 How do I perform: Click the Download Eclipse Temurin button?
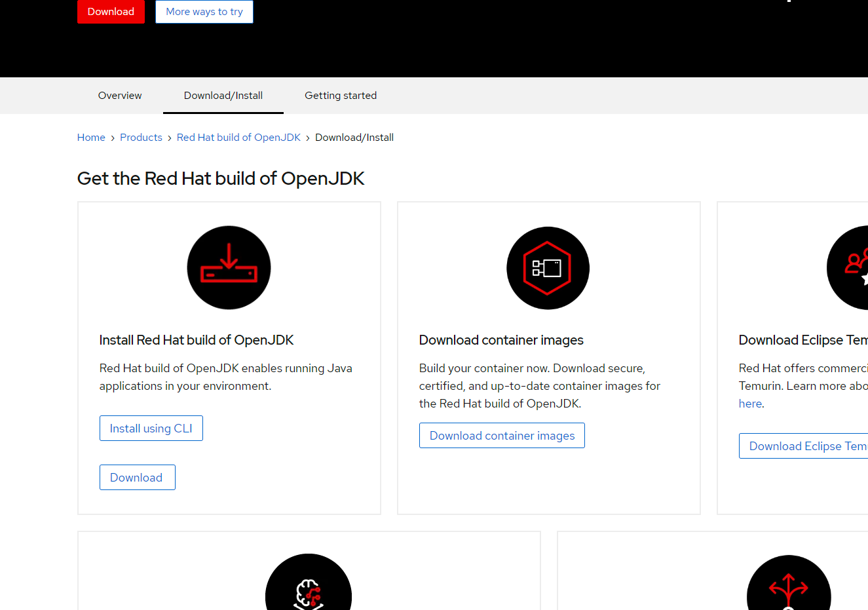(x=804, y=446)
